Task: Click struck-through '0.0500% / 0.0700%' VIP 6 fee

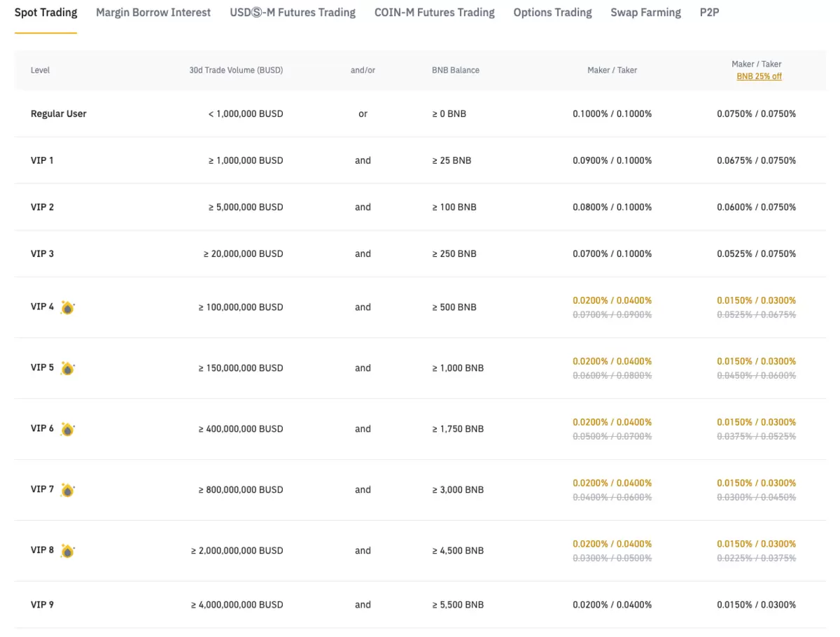Action: (x=612, y=437)
